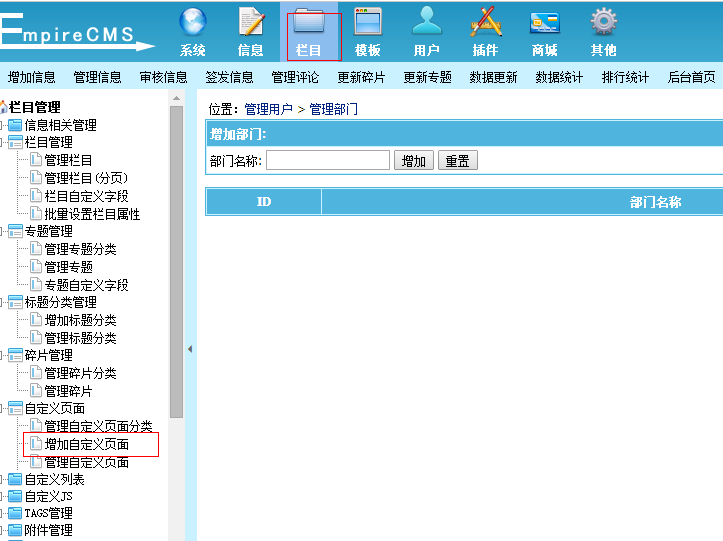The image size is (723, 541).
Task: Open 管理碎片分类 in the tree
Action: pos(80,373)
